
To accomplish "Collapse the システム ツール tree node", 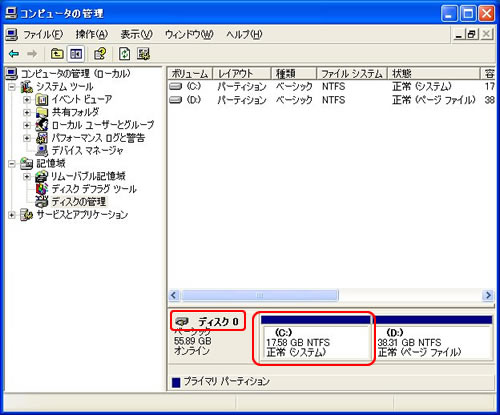I will point(12,87).
